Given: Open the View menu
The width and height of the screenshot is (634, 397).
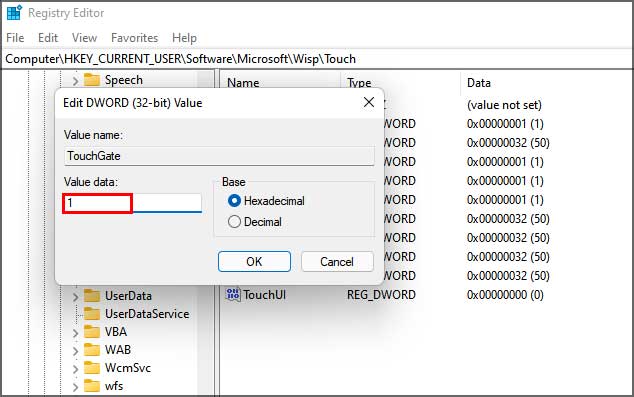Looking at the screenshot, I should click(84, 38).
